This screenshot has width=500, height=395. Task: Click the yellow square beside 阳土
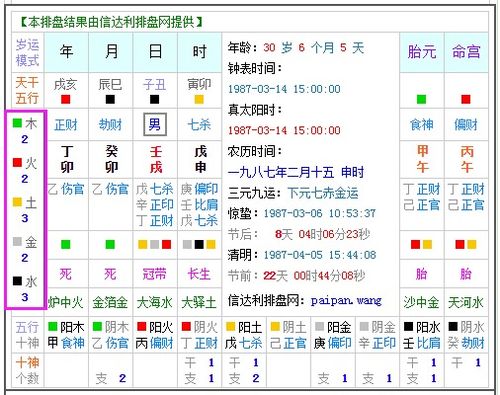(231, 326)
